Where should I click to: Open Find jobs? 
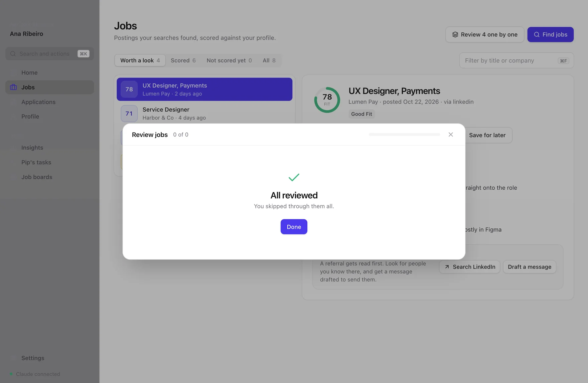coord(550,34)
